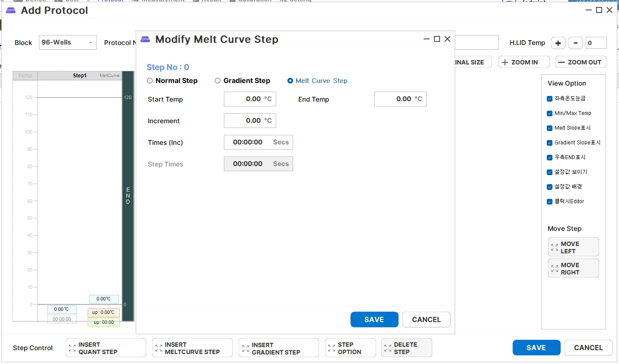
Task: Cancel the Add Protocol window
Action: [x=588, y=348]
